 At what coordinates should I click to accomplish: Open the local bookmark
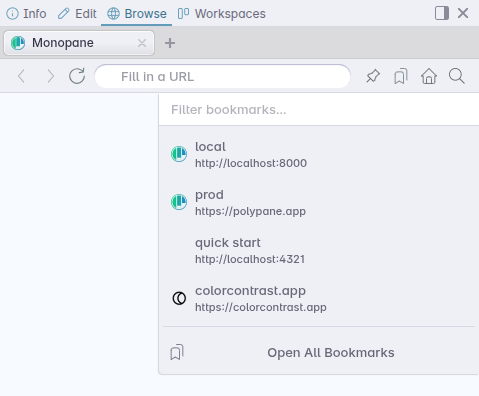pos(319,154)
